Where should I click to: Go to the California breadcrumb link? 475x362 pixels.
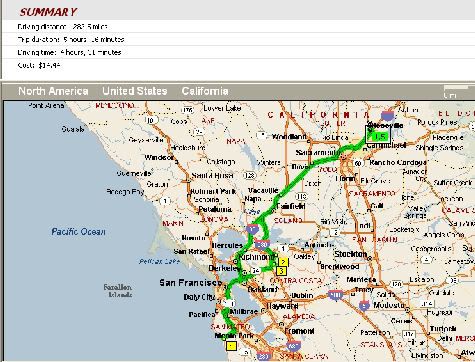point(205,91)
